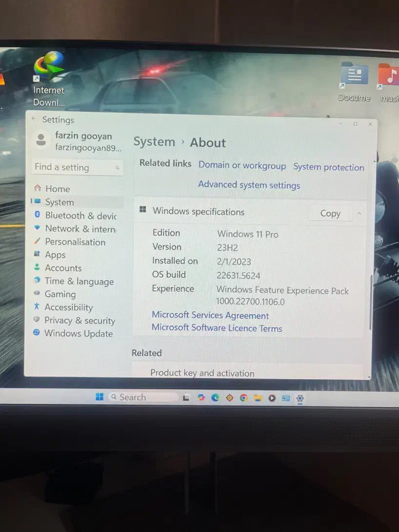The image size is (399, 532).
Task: Open Microsoft Software Licence Terms link
Action: pyautogui.click(x=217, y=328)
